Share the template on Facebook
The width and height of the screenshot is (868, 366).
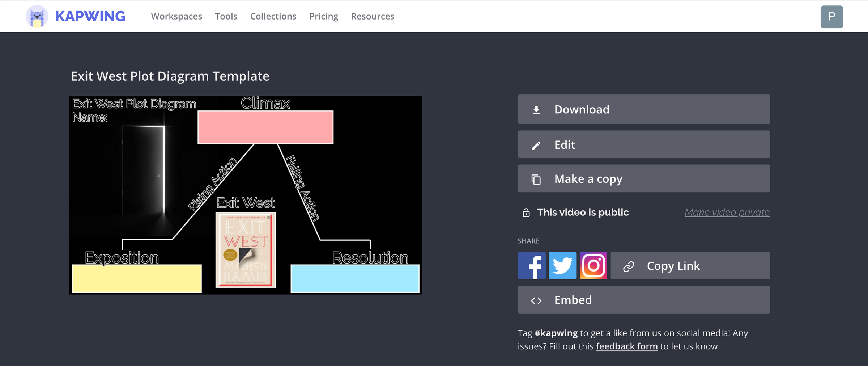pos(532,265)
